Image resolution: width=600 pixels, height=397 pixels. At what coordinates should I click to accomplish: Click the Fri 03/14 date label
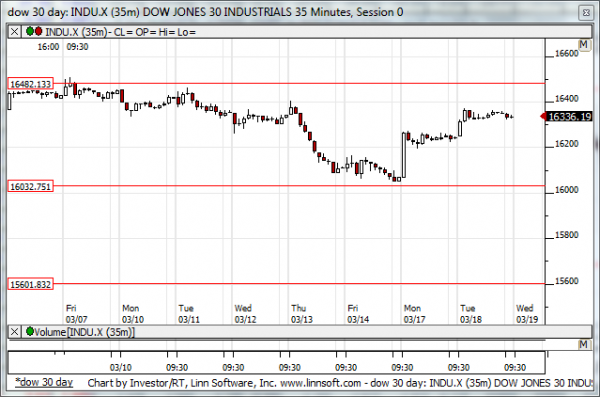click(358, 314)
